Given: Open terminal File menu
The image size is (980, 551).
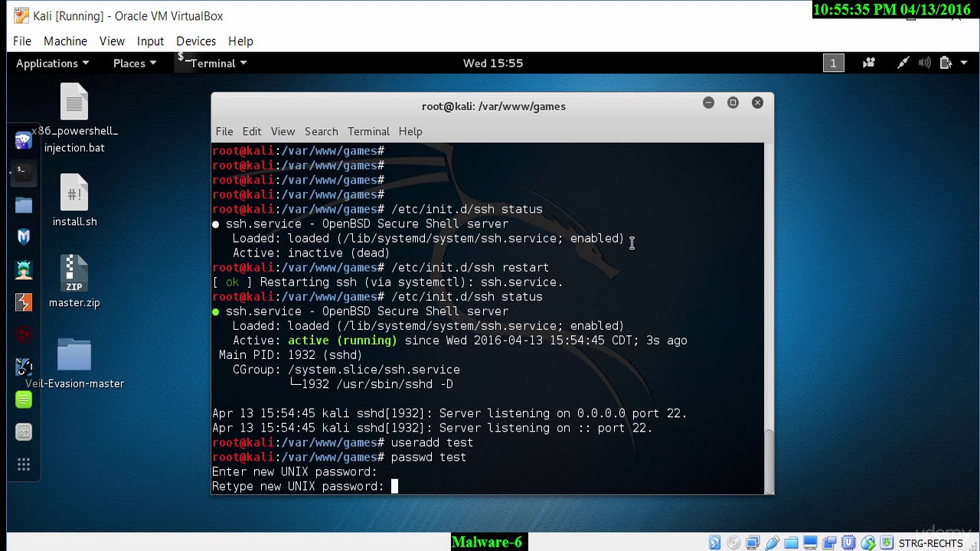Looking at the screenshot, I should 224,132.
